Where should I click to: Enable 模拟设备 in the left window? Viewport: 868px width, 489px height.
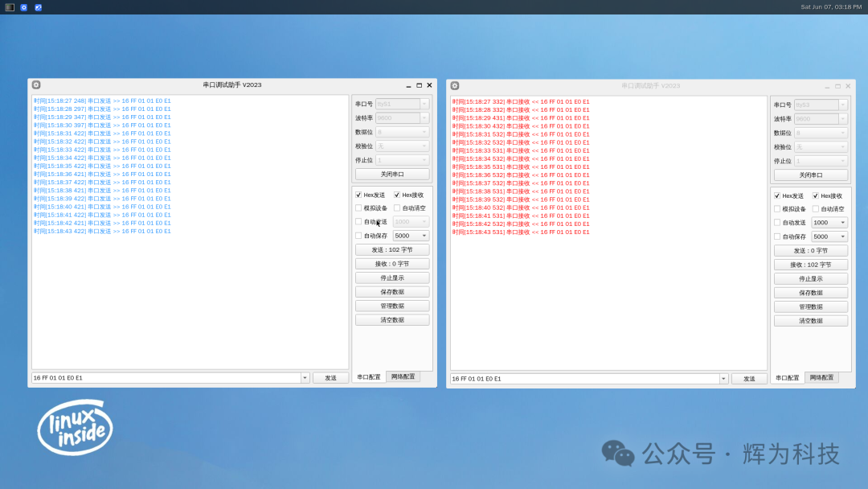(357, 208)
